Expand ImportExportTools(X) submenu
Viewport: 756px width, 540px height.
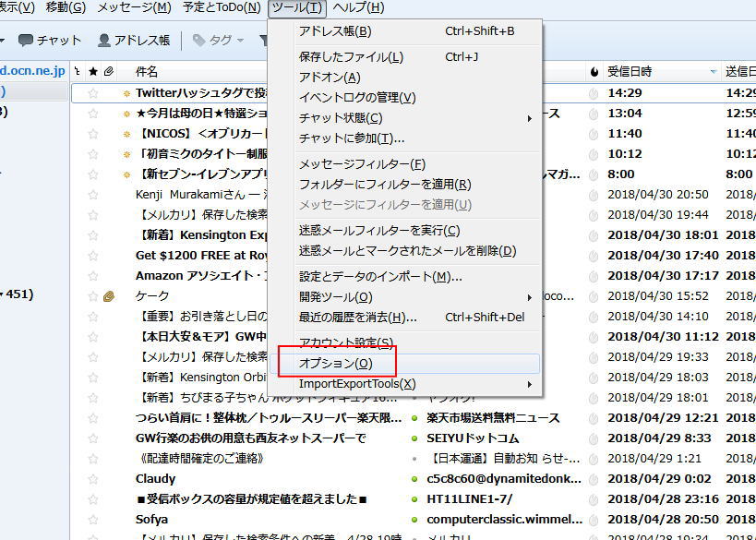(405, 384)
